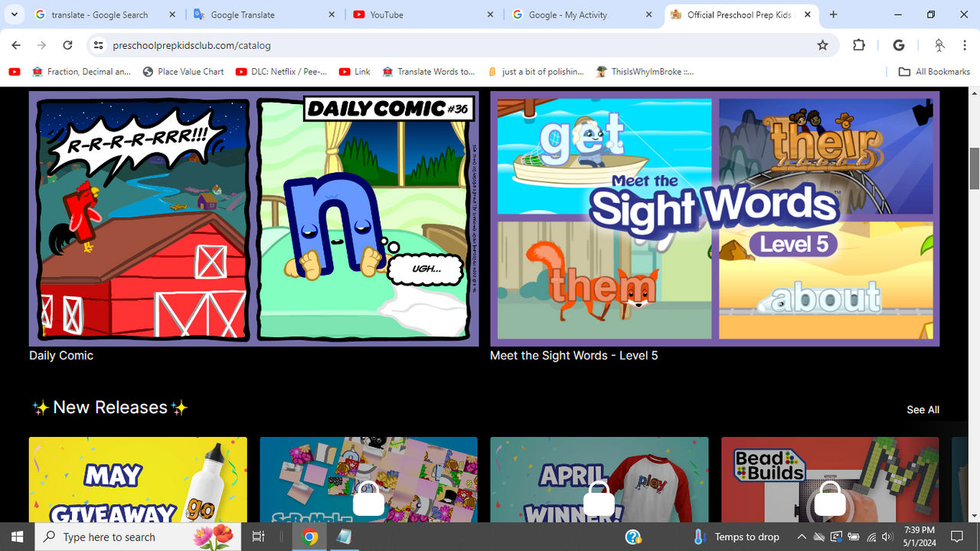Click the Chrome icon in the taskbar
Screen dimensions: 980x551
(x=310, y=536)
